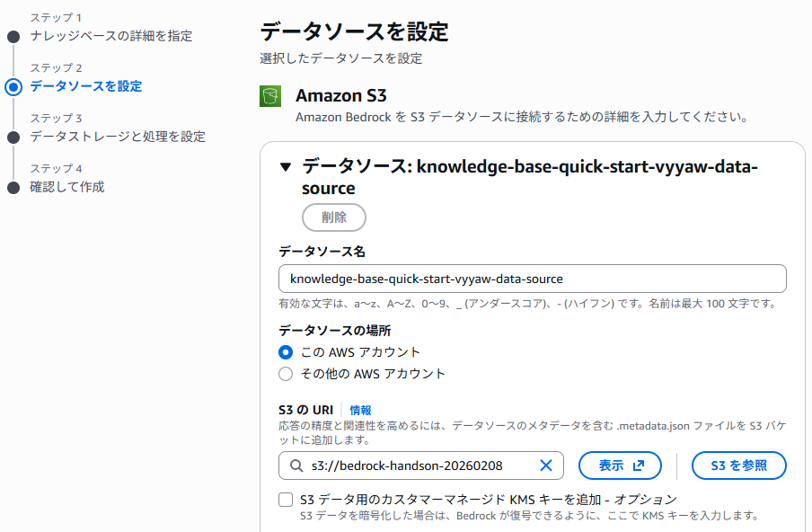Go to '確認して作成' step
The width and height of the screenshot is (812, 532).
[67, 187]
